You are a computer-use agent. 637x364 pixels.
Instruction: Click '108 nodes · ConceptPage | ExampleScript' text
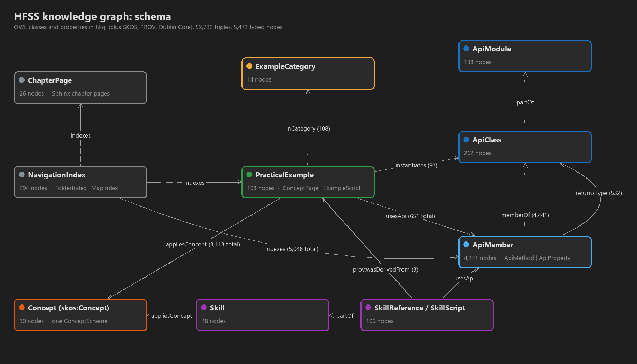(x=304, y=188)
